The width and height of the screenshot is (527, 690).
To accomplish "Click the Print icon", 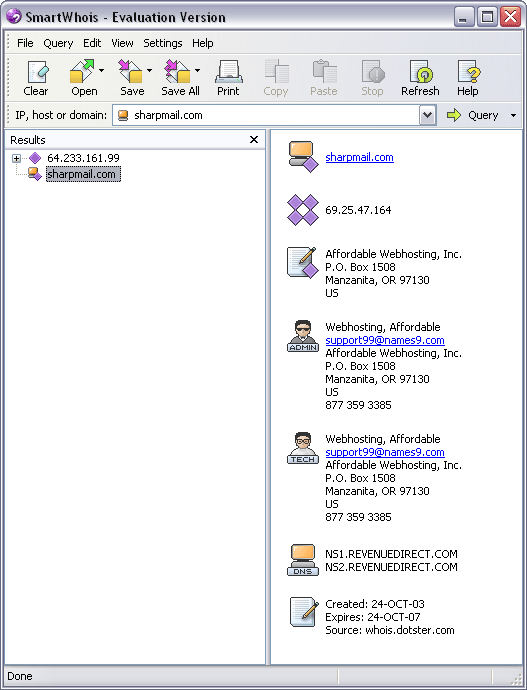I will pos(229,72).
